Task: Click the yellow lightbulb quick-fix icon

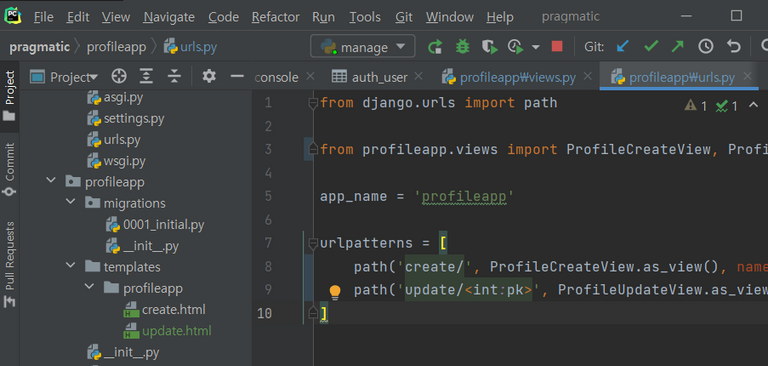Action: tap(335, 292)
